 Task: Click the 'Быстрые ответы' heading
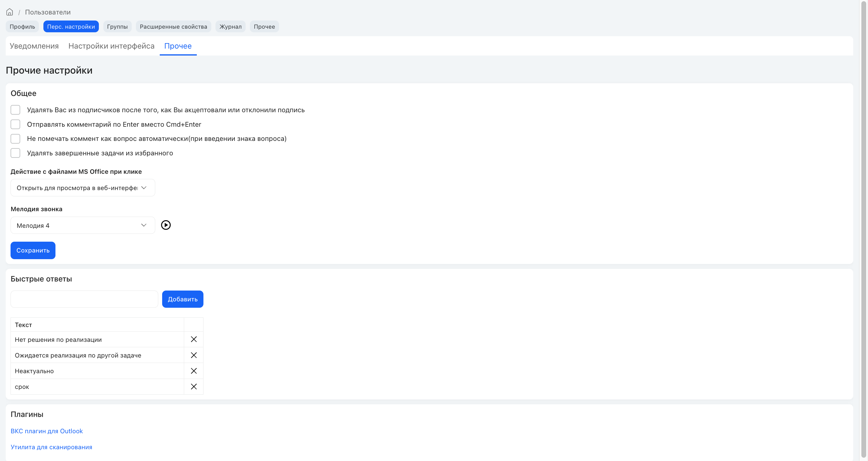42,279
